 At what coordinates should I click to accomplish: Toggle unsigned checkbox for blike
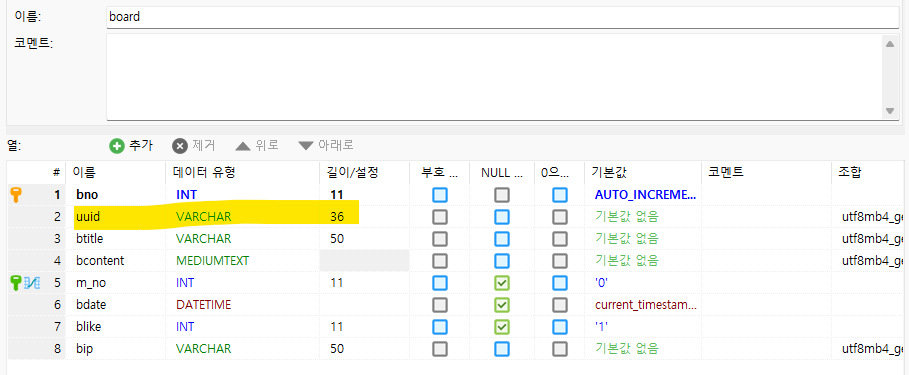(440, 327)
